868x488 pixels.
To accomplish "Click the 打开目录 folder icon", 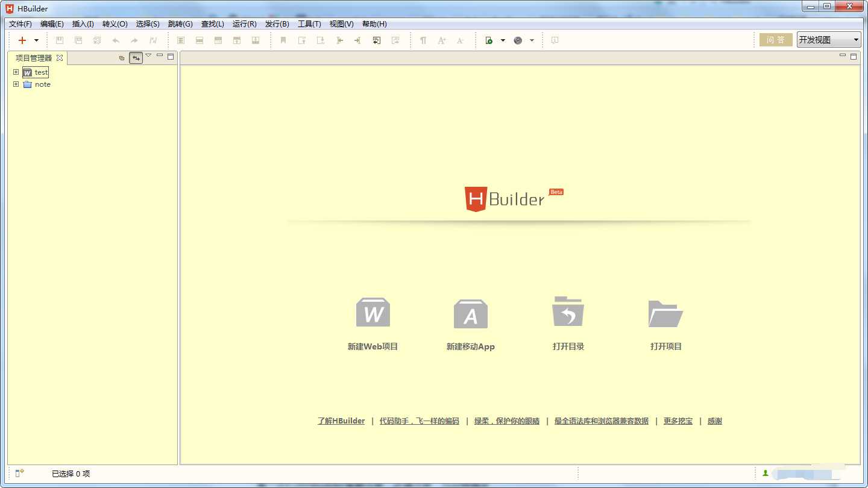I will click(568, 311).
